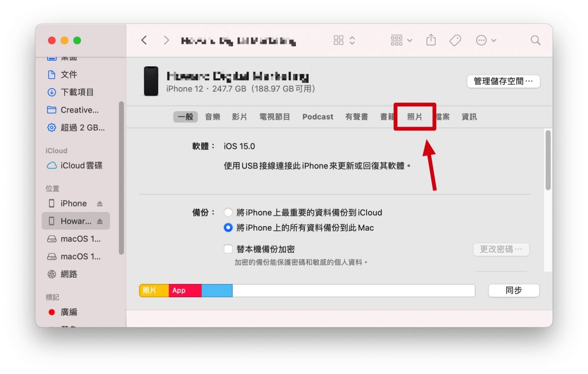Click the sidebar vertical scrollbar
Screen dimensions: 588x374
(122, 178)
